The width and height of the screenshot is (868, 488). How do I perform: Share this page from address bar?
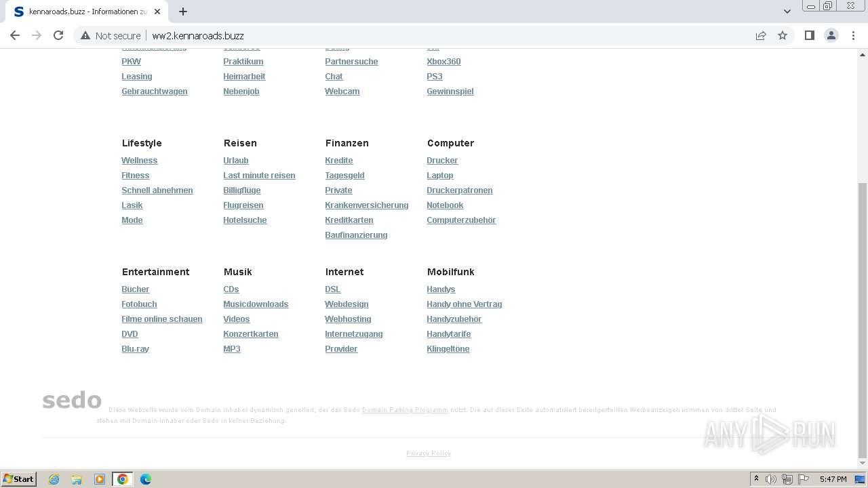coord(761,35)
